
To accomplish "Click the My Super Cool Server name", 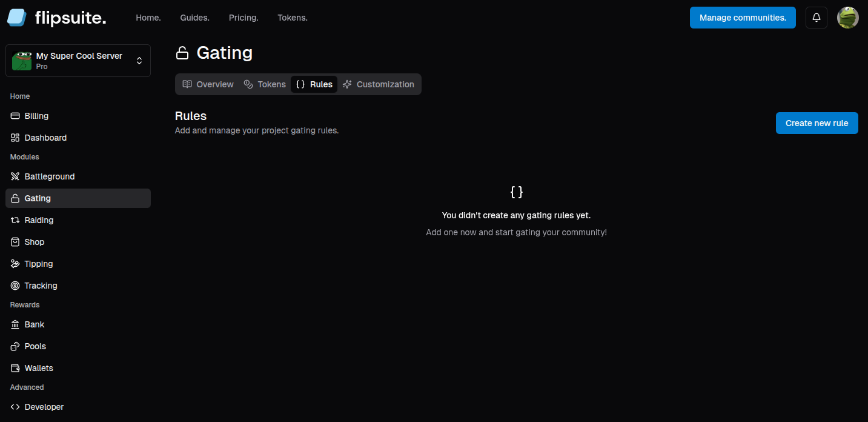I will pyautogui.click(x=79, y=56).
